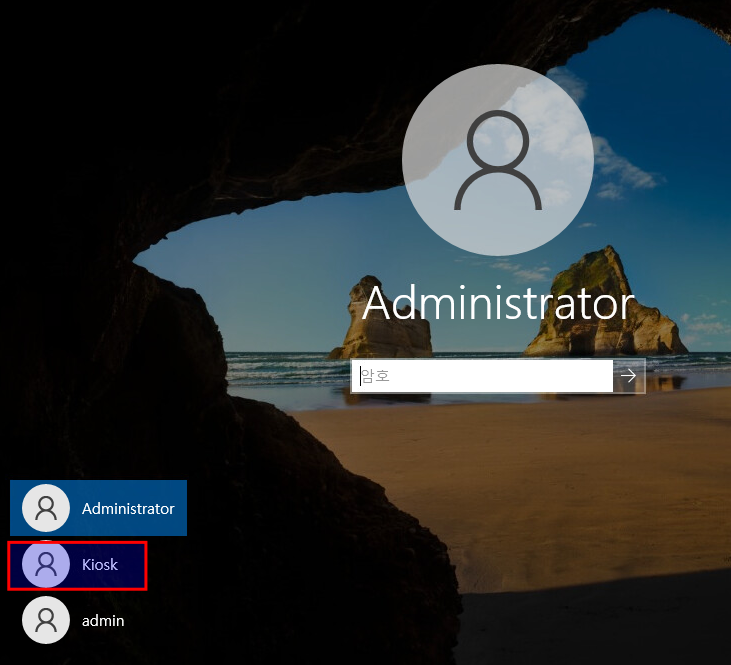Viewport: 731px width, 665px height.
Task: Click the red-outlined Kiosk entry
Action: 78,565
